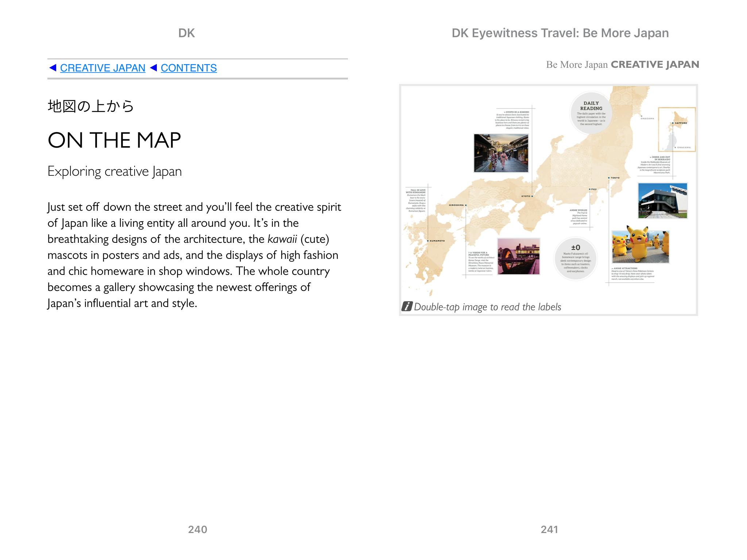Click the blue arrow before CONTENTS
Image resolution: width=747 pixels, height=560 pixels.
coord(154,68)
